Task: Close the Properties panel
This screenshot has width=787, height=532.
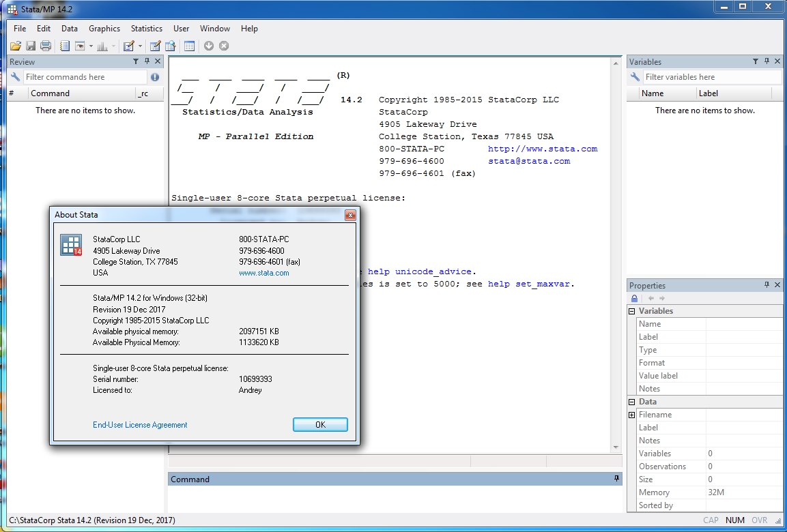Action: (777, 285)
